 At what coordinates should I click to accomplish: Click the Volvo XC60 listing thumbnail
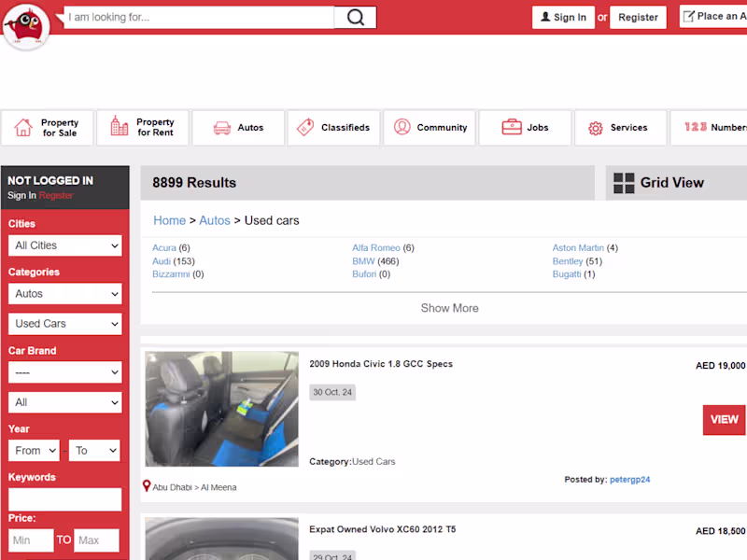tap(222, 539)
